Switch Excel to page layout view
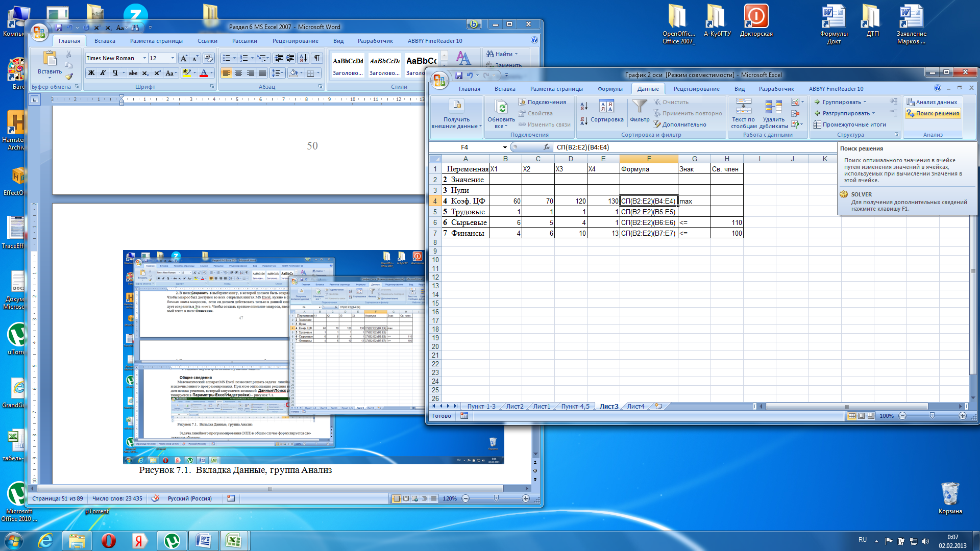 861,416
